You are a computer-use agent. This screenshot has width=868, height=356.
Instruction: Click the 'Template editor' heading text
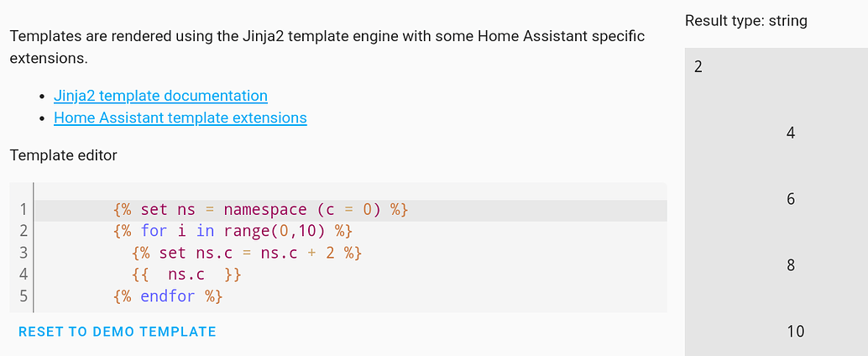point(64,154)
